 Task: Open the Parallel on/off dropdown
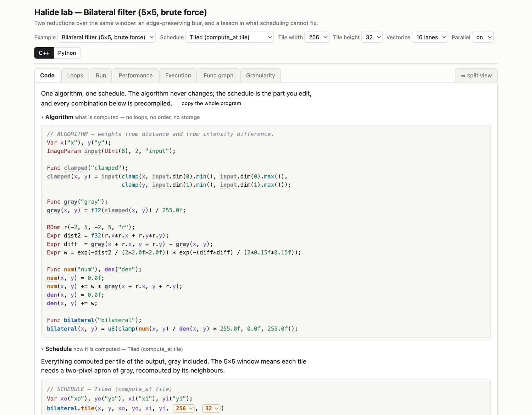pos(483,37)
